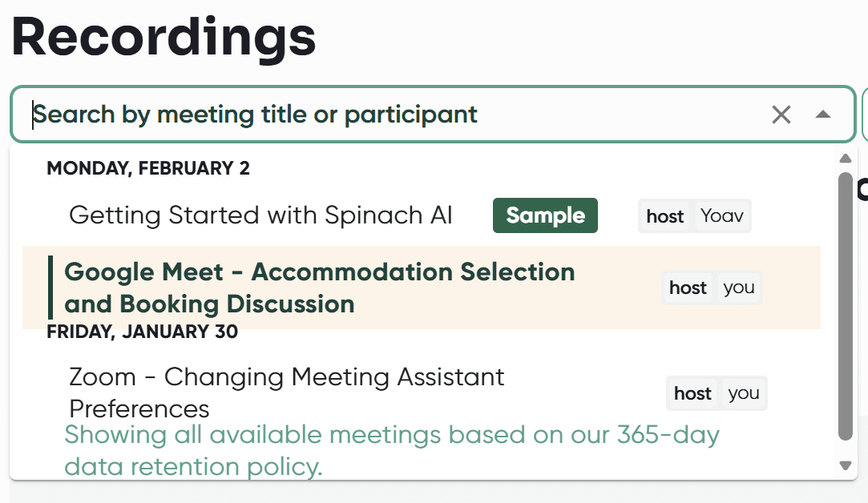Click the host tag in Zoom meeting row

(x=692, y=393)
